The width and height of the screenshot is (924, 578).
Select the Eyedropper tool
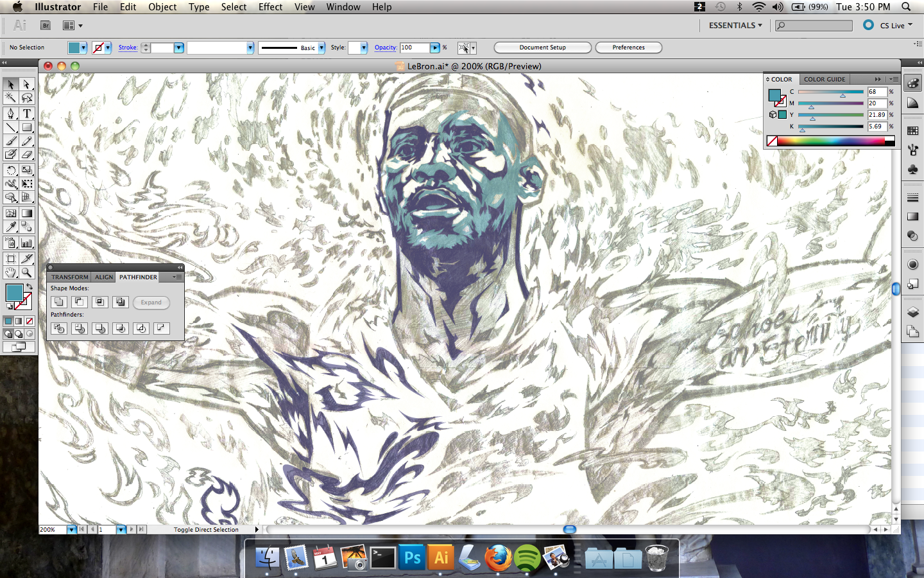click(11, 227)
